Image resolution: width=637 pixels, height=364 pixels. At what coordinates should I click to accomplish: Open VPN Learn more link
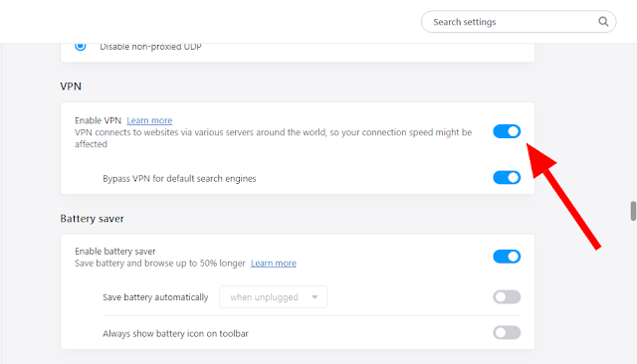[x=149, y=120]
